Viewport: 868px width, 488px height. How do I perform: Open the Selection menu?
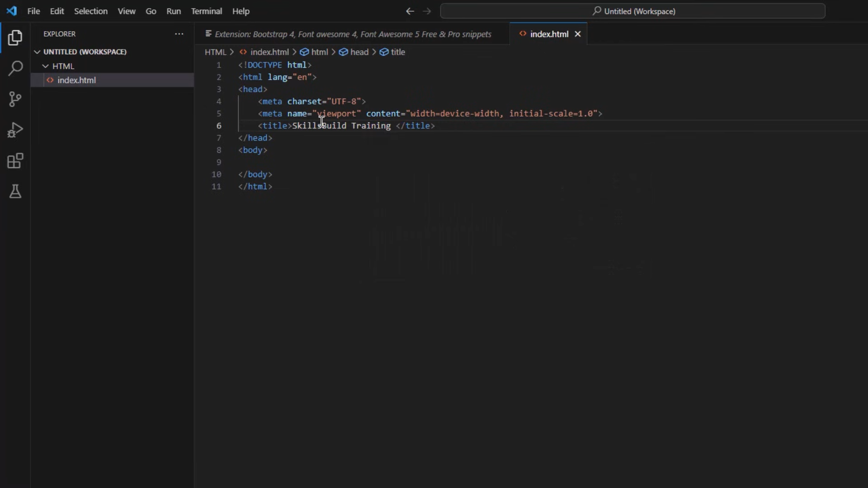click(90, 11)
